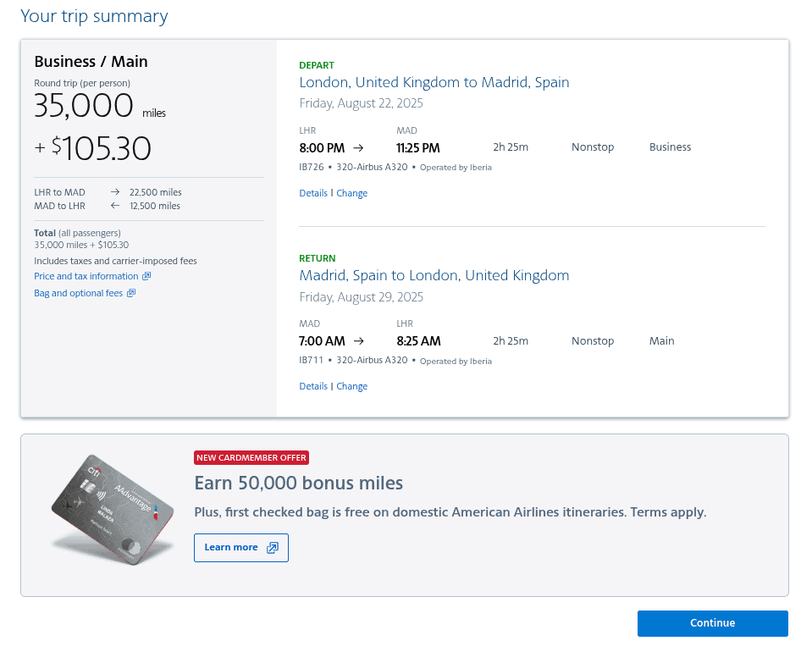Open the Bag and optional fees link
This screenshot has width=812, height=652.
(x=80, y=293)
